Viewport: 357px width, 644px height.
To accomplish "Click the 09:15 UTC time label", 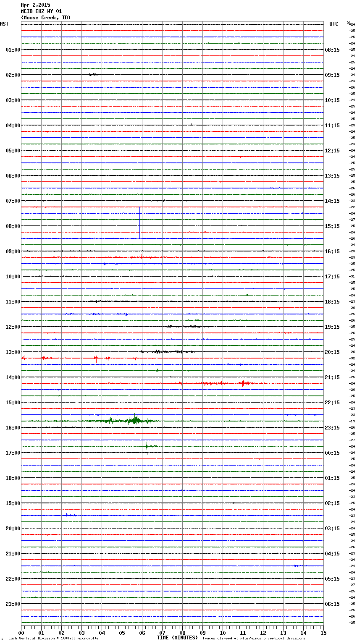I will 332,75.
